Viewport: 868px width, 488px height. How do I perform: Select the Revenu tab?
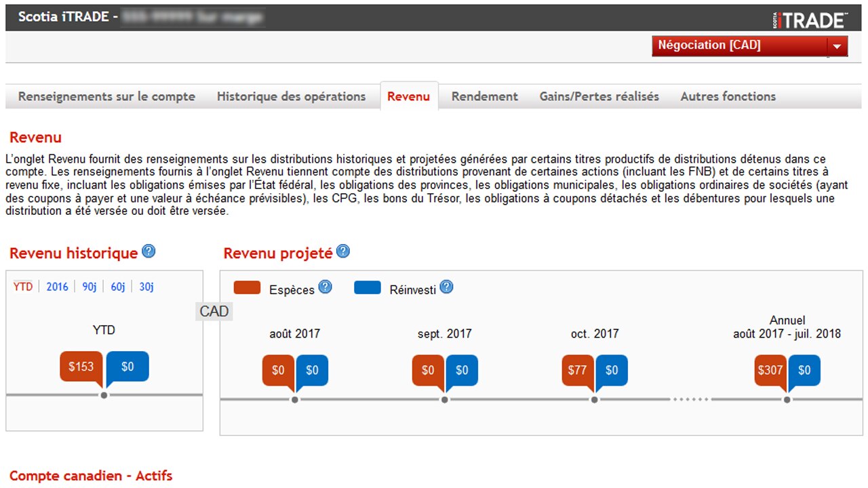(409, 96)
